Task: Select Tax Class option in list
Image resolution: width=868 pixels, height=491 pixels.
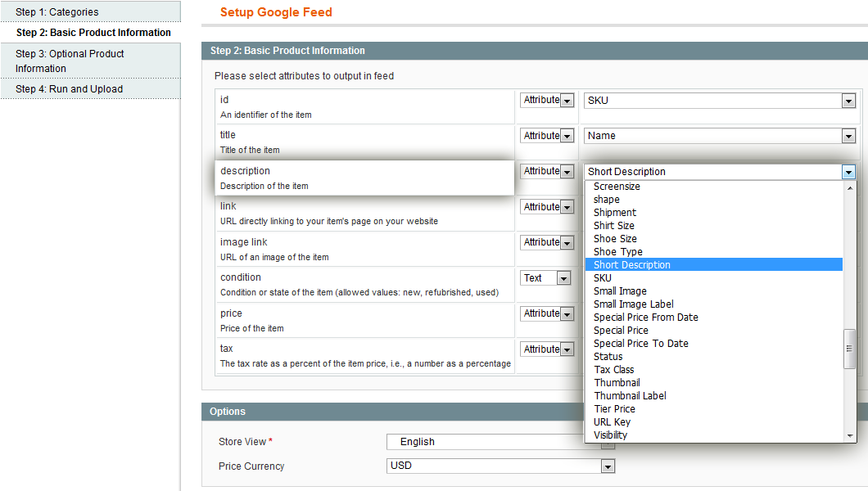Action: pyautogui.click(x=614, y=370)
